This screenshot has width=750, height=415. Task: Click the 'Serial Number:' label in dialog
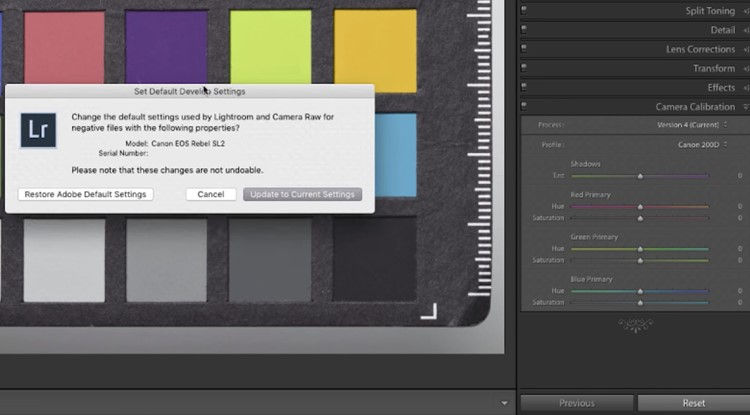[x=123, y=153]
